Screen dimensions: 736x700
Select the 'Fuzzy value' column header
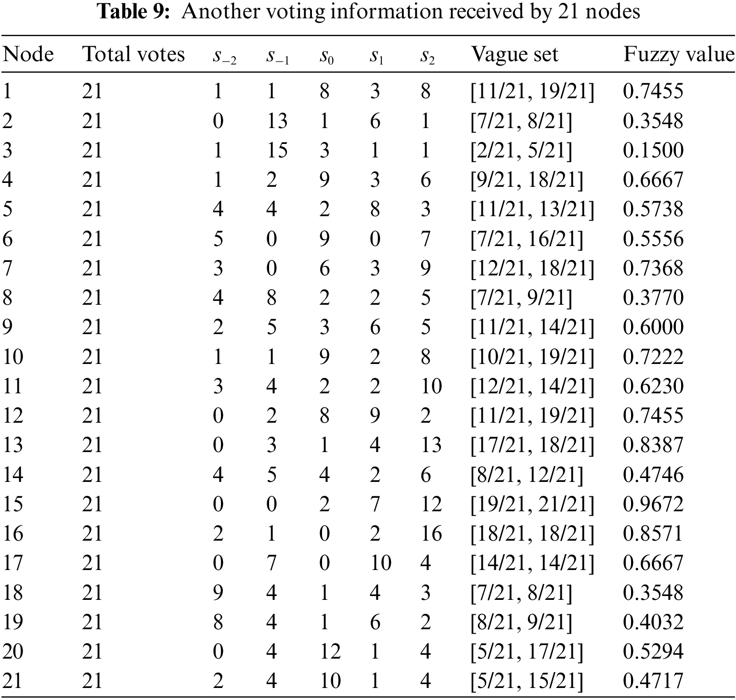[x=679, y=54]
